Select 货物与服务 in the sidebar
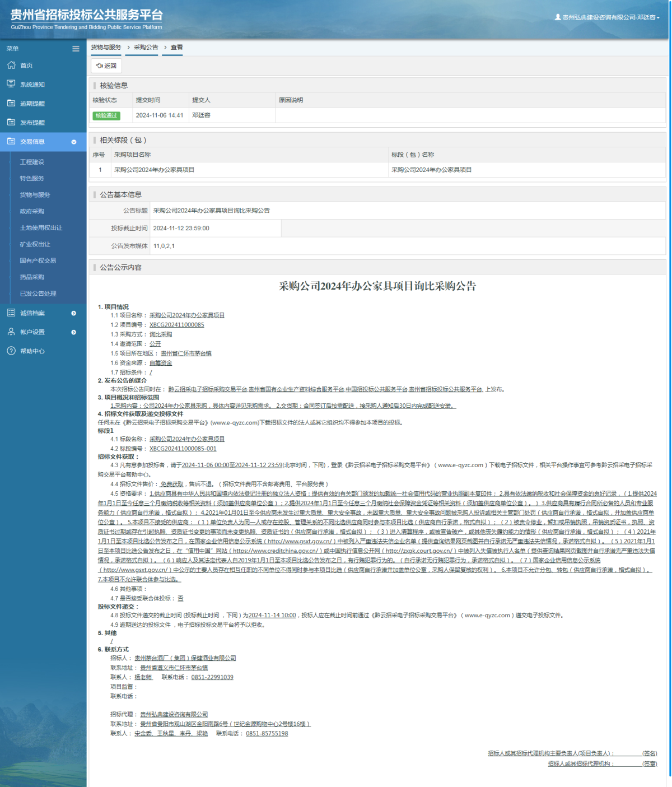 tap(35, 195)
